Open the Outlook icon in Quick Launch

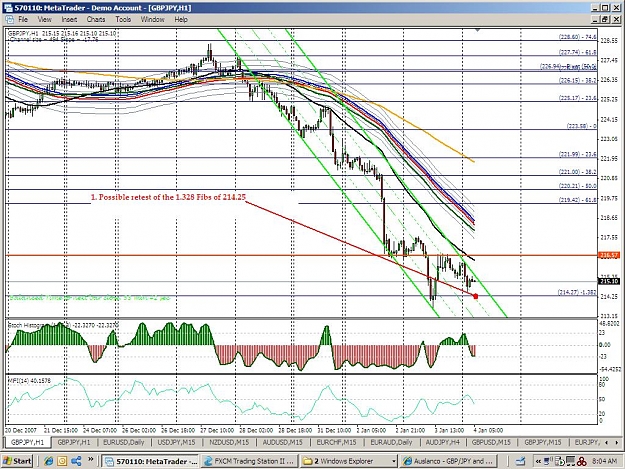point(62,461)
